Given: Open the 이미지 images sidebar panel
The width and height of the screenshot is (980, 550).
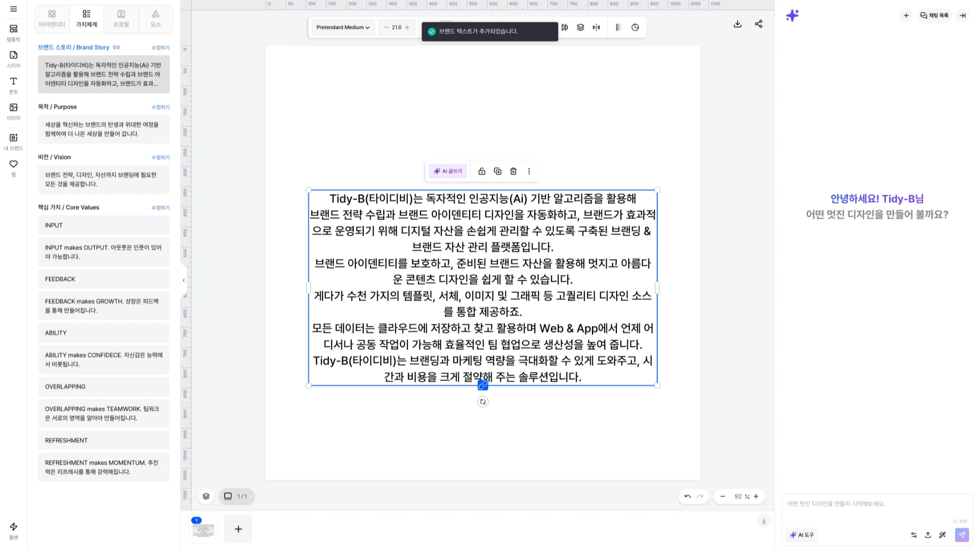Looking at the screenshot, I should (13, 112).
